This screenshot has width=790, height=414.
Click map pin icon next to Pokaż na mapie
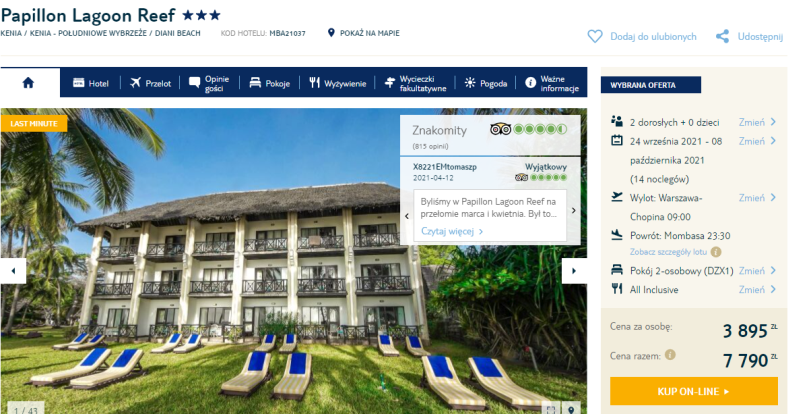pos(331,33)
